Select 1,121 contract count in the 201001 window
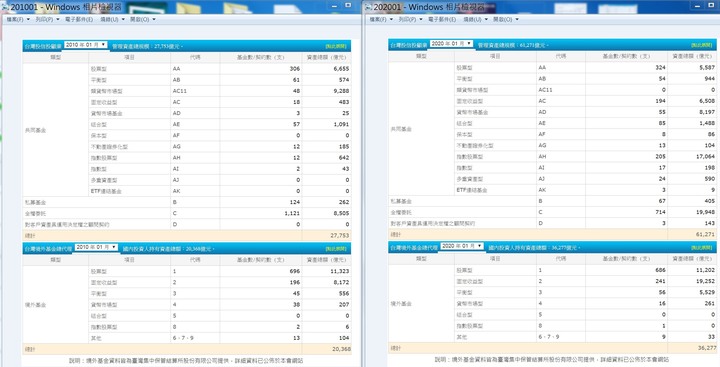The width and height of the screenshot is (720, 367). pyautogui.click(x=292, y=213)
